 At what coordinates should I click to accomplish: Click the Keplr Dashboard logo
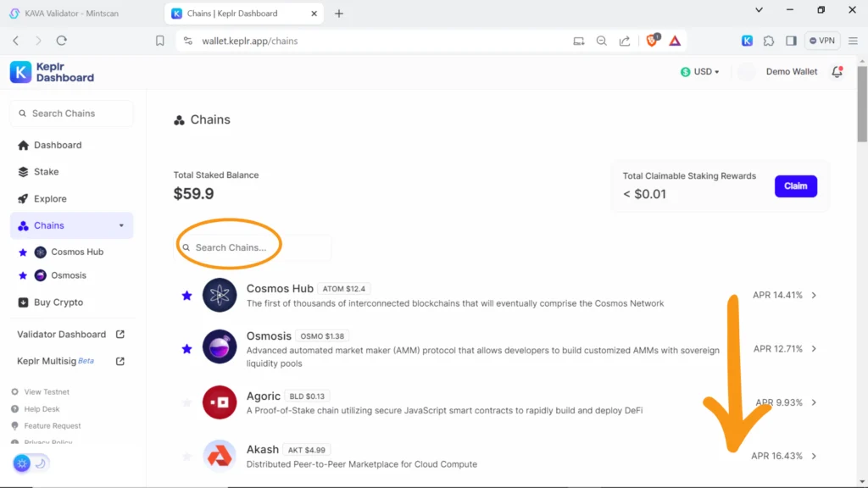pyautogui.click(x=52, y=72)
